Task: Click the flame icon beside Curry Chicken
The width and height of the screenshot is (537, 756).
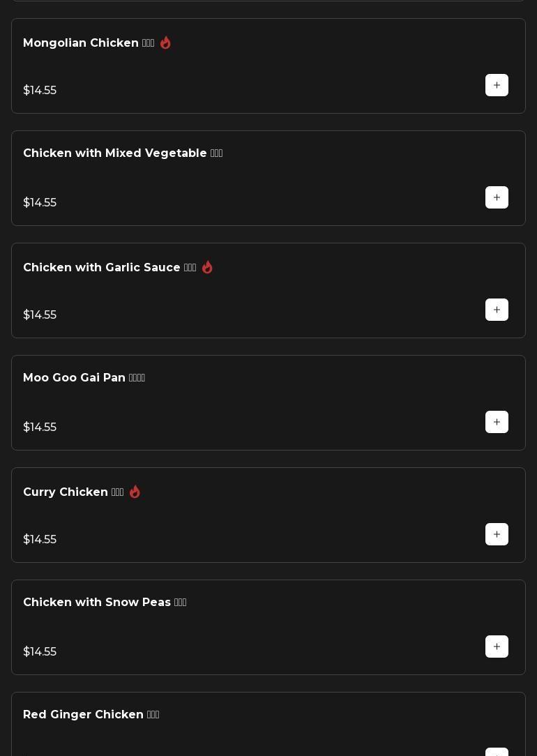Action: click(135, 492)
